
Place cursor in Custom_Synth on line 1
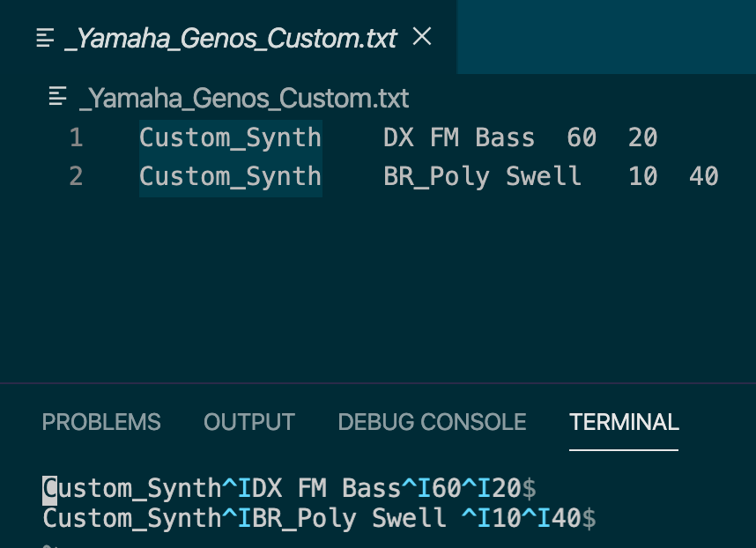(x=230, y=138)
